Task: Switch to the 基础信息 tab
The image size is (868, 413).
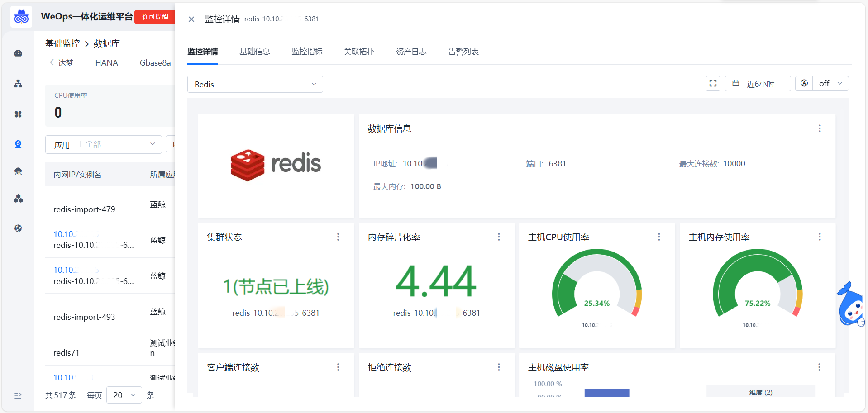Action: tap(255, 52)
